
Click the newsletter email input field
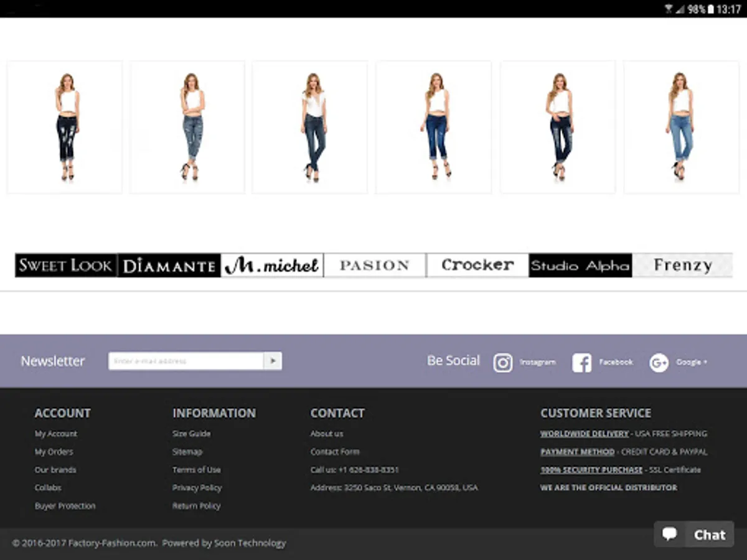click(x=187, y=361)
